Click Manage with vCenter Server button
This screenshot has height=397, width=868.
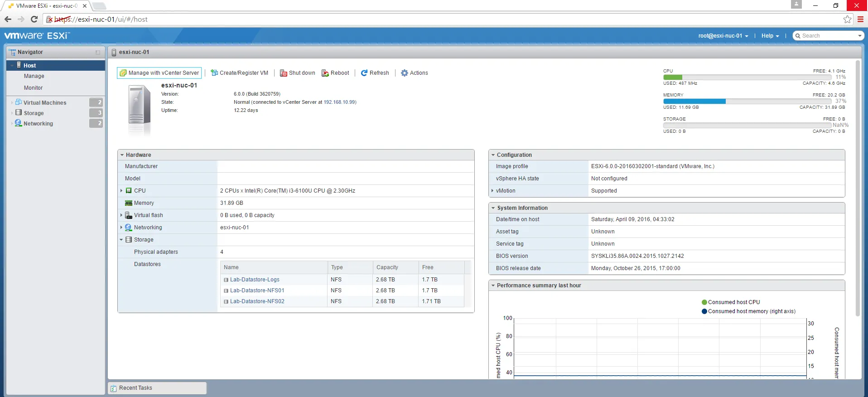[159, 73]
